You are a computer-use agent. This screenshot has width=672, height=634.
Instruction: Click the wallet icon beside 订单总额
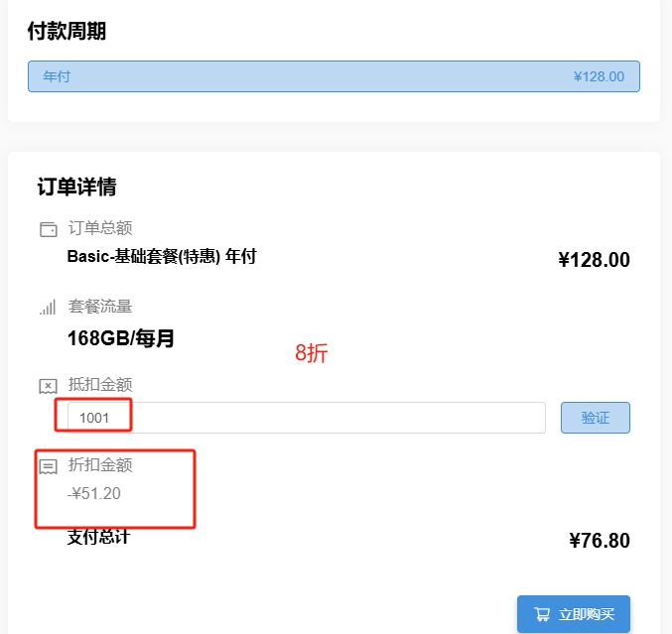tap(48, 229)
